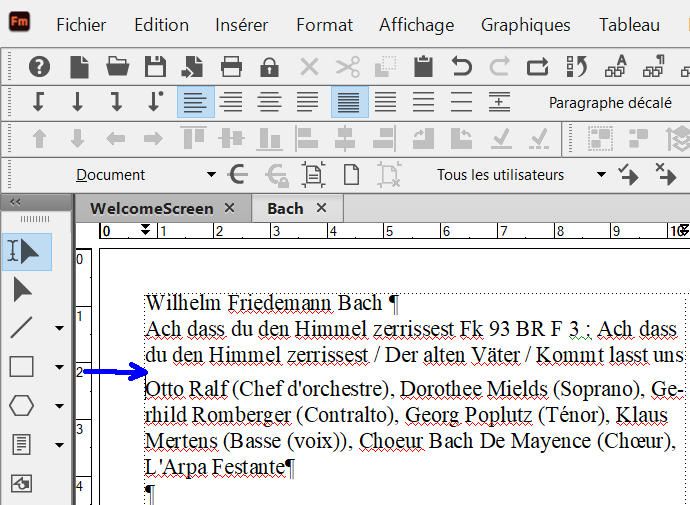
Task: Open the Tableau menu
Action: click(629, 25)
